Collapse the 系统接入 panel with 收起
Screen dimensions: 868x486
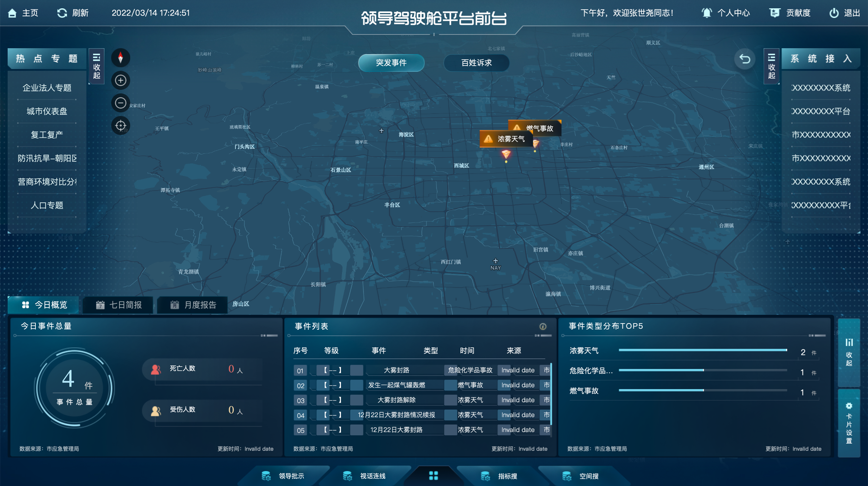pos(771,66)
